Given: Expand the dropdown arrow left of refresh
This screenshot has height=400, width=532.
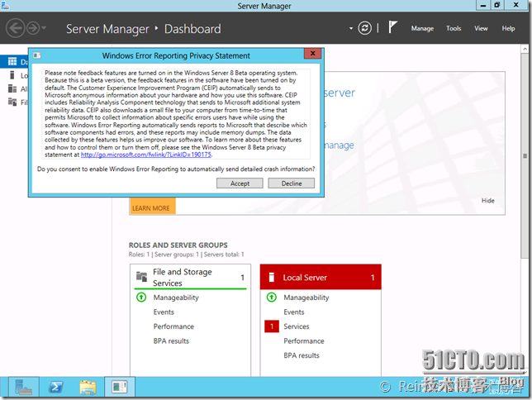Looking at the screenshot, I should [x=351, y=29].
